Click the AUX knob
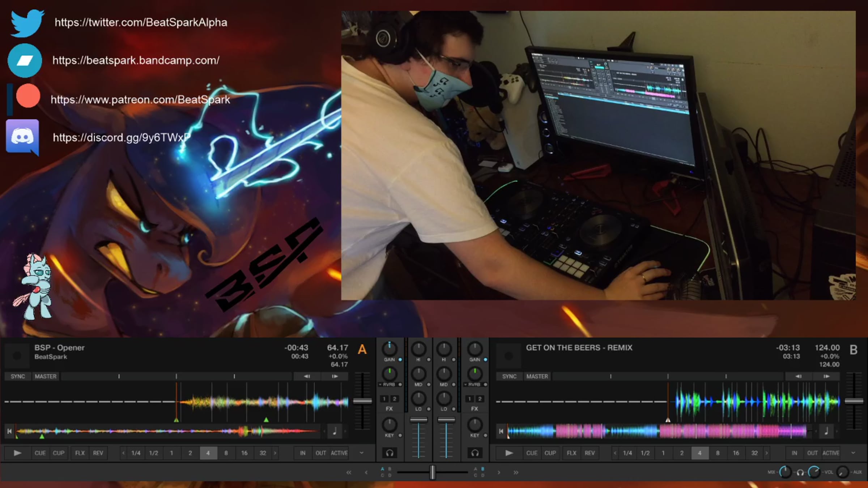The image size is (868, 488). click(x=843, y=472)
